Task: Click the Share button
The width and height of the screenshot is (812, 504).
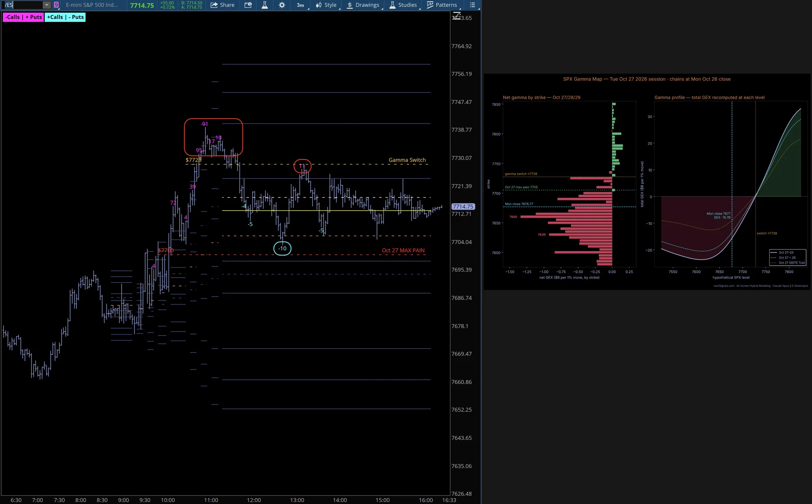Action: [x=222, y=5]
